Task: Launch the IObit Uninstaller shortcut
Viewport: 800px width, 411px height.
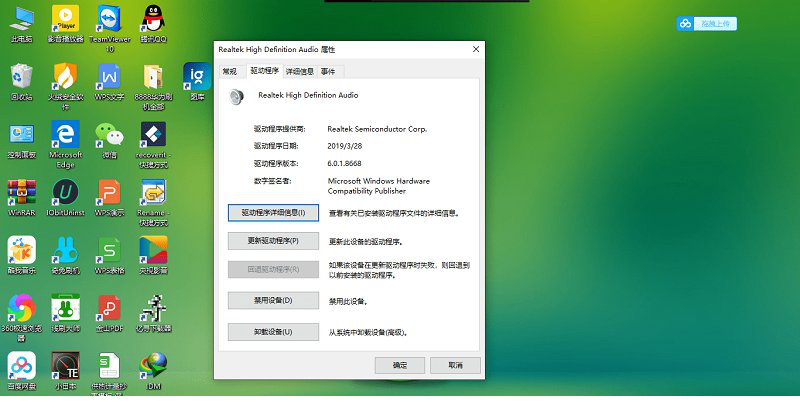Action: [x=65, y=198]
